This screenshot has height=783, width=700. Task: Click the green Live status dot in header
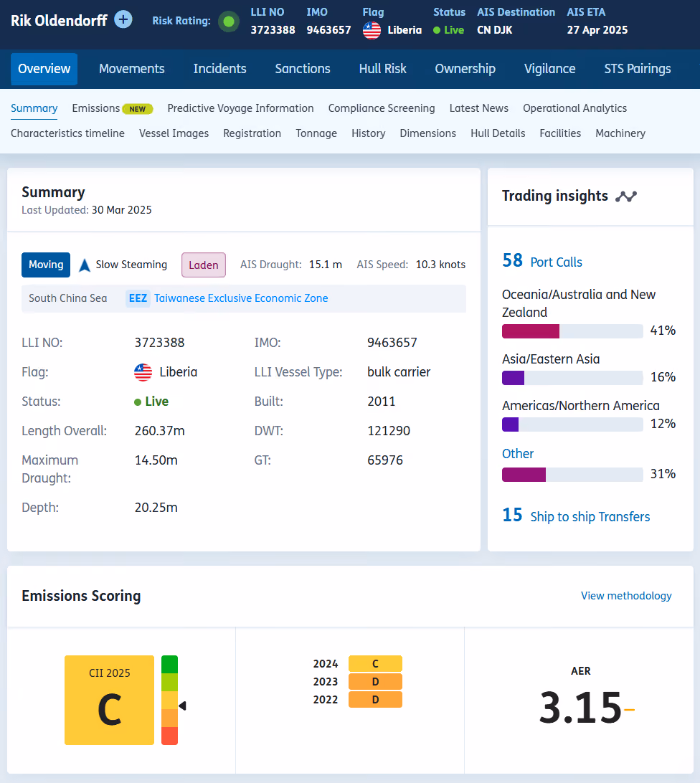tap(437, 30)
